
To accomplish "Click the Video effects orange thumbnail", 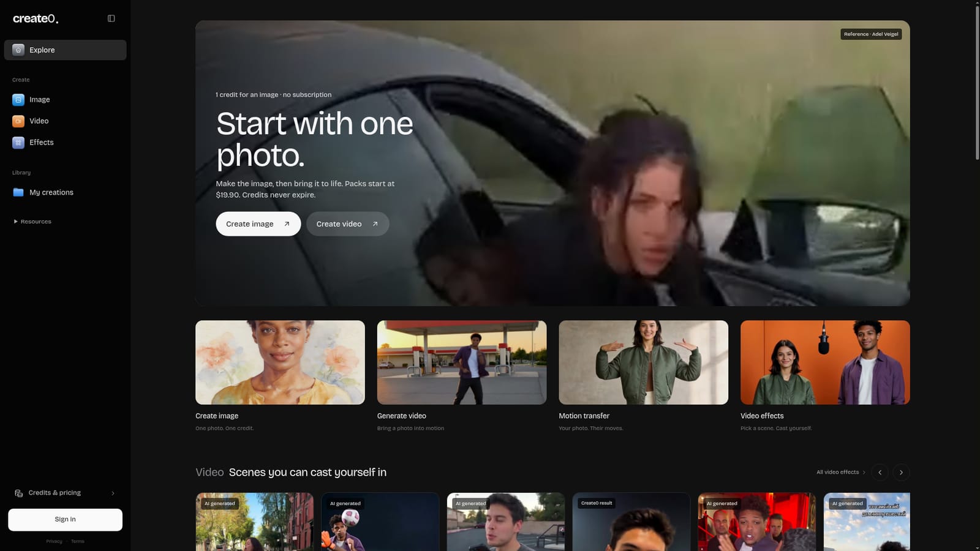I will click(x=825, y=362).
